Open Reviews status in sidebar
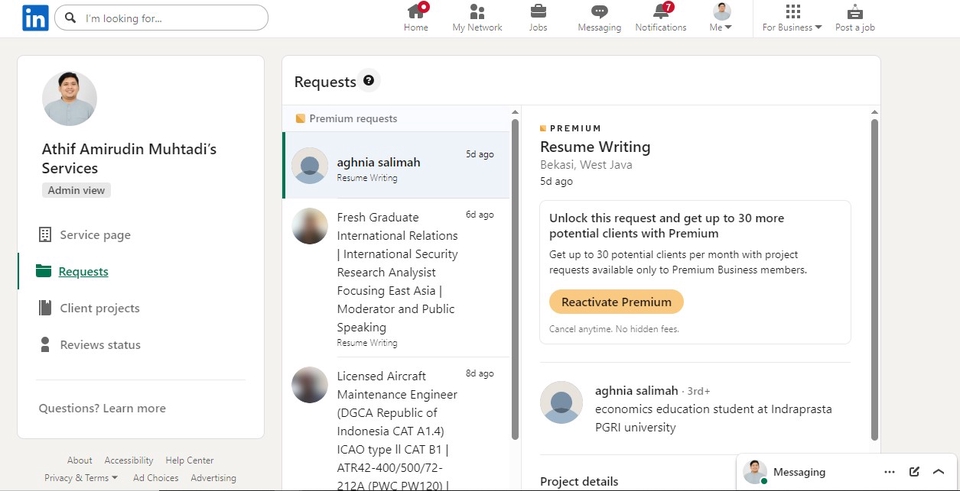Viewport: 960px width, 491px height. coord(100,345)
